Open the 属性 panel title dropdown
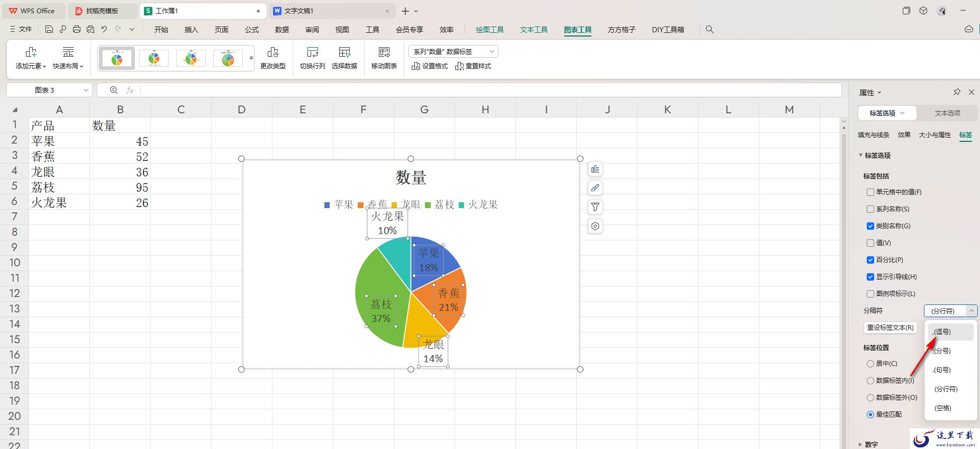The height and width of the screenshot is (449, 980). (x=879, y=93)
